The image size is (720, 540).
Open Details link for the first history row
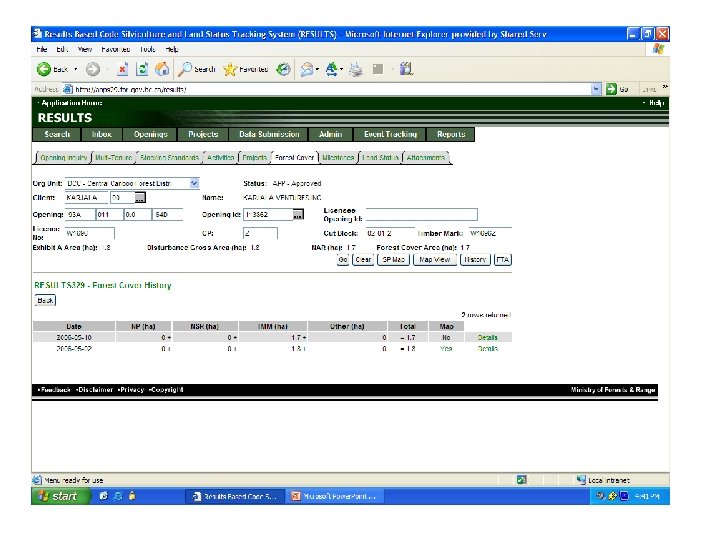[487, 338]
